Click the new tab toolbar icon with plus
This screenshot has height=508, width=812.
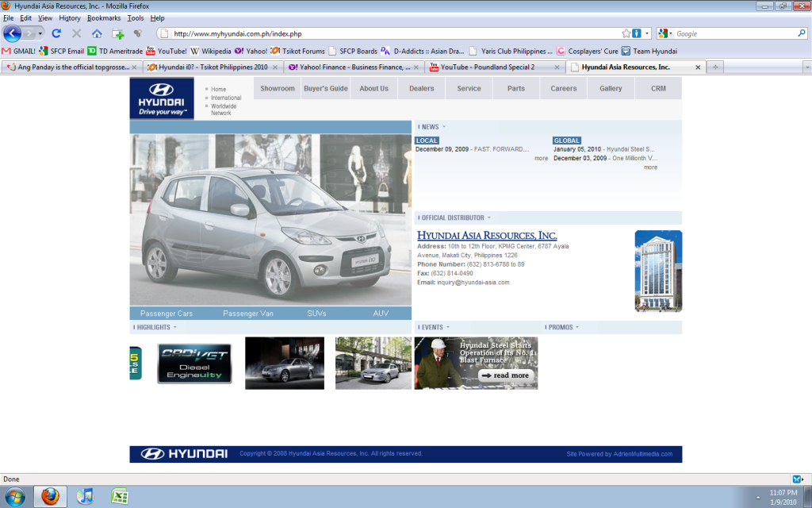tap(118, 34)
